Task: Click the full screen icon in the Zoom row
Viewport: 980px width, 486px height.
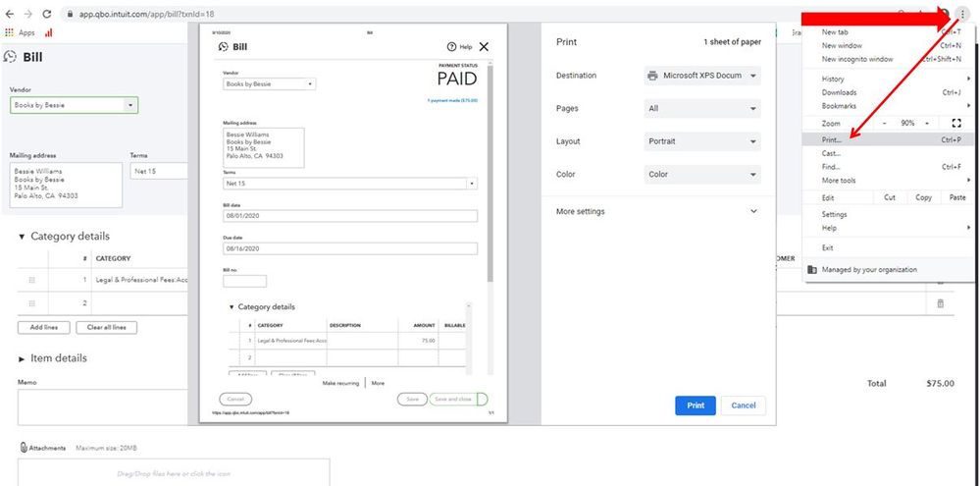Action: (955, 124)
